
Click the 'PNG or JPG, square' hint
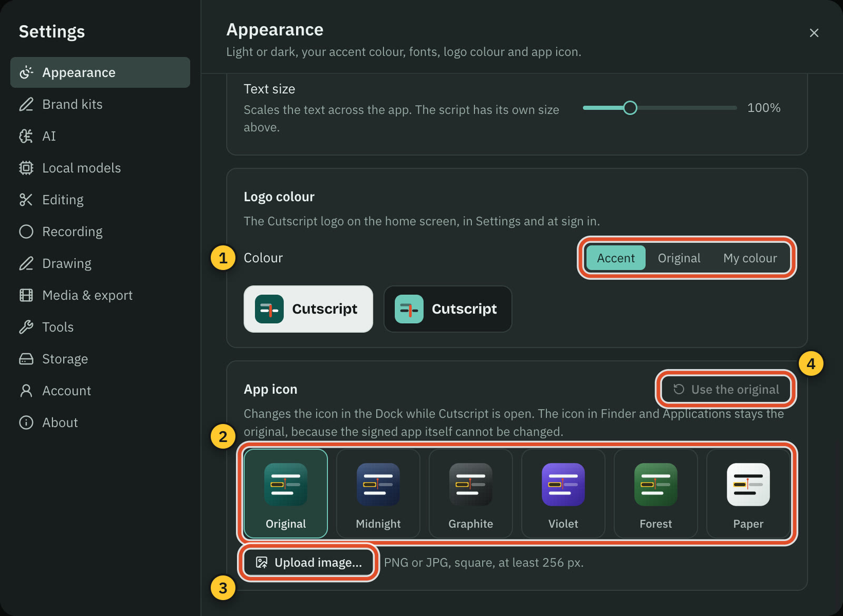click(x=484, y=562)
